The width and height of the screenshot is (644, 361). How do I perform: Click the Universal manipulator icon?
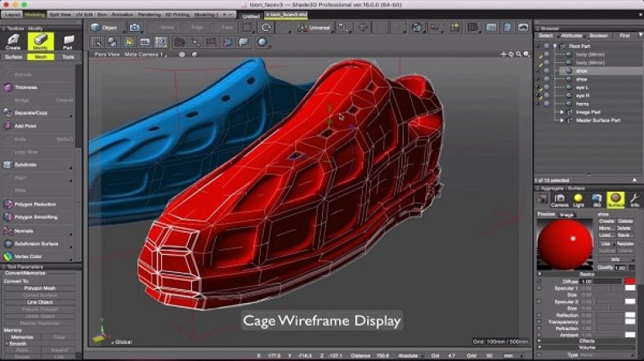314,28
